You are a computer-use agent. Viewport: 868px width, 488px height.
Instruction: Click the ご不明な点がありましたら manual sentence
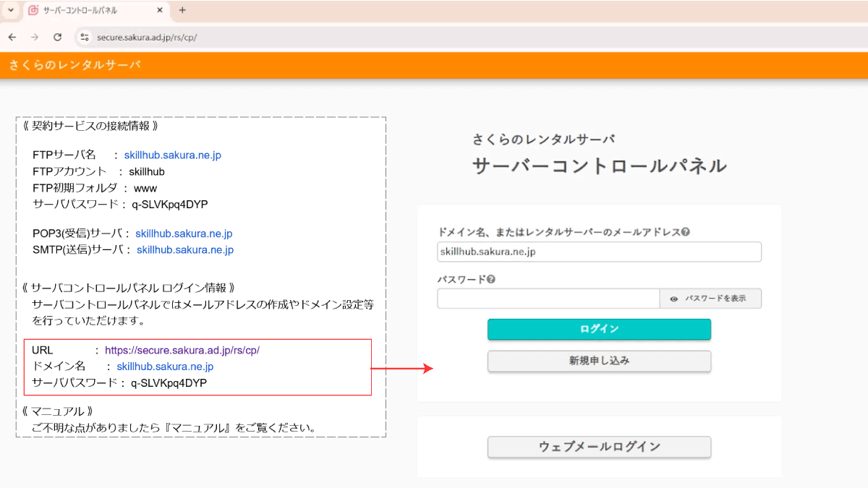[x=174, y=427]
